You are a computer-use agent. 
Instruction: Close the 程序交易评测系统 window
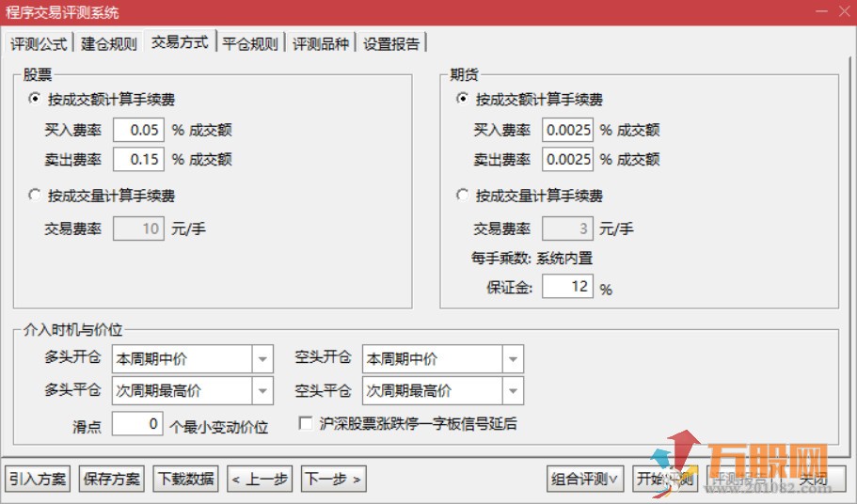845,12
